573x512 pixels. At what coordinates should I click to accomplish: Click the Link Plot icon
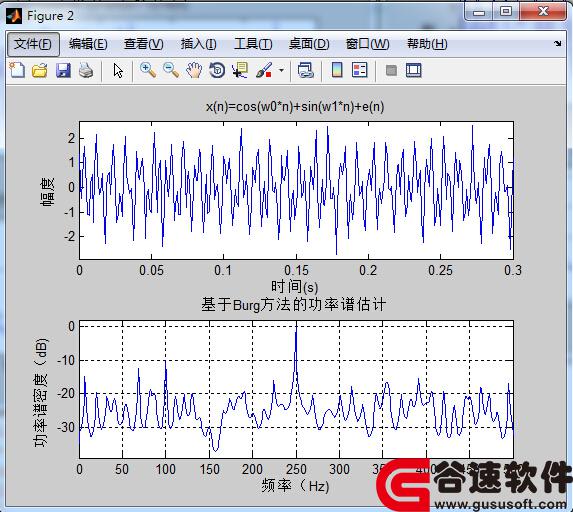tap(306, 70)
